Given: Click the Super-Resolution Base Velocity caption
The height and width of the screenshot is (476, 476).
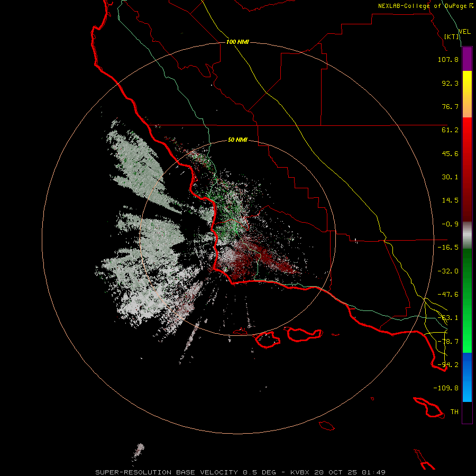Looking at the screenshot, I should coord(241,472).
